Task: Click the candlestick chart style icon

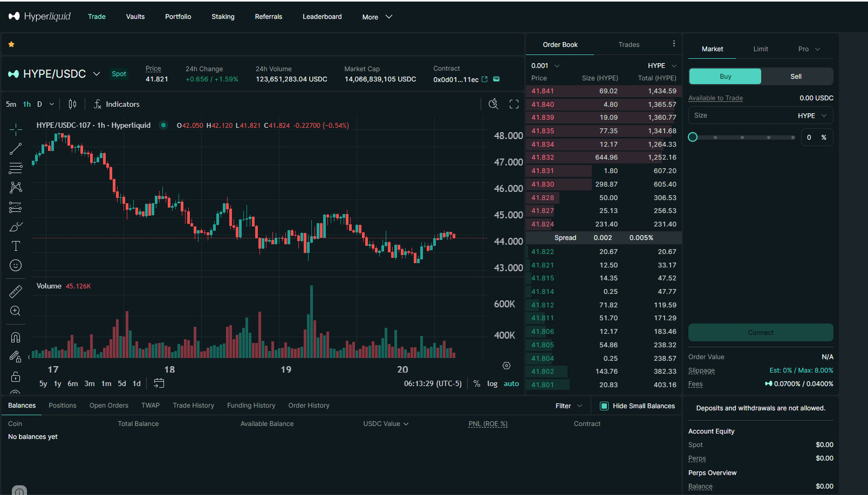Action: point(72,104)
